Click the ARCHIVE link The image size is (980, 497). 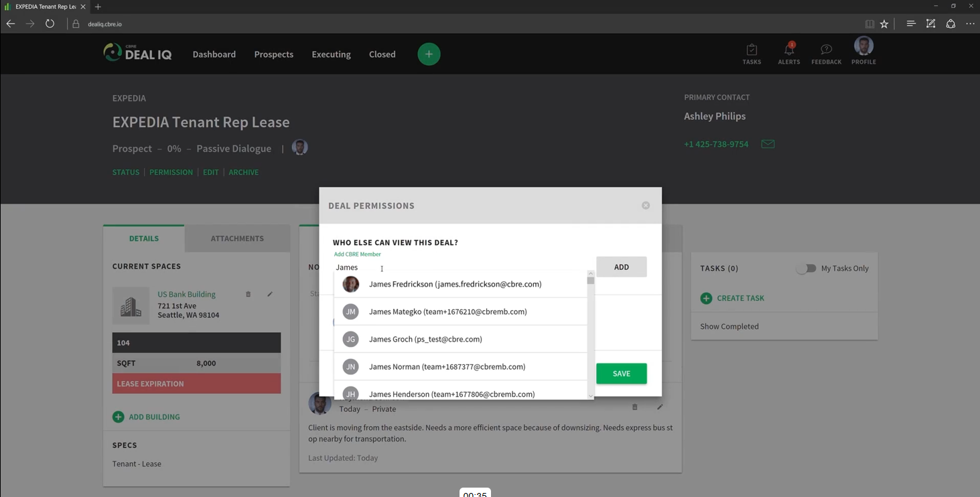[244, 172]
